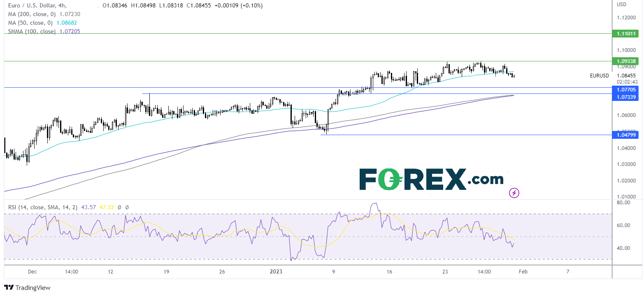Click the Dec label on time axis

pyautogui.click(x=32, y=272)
